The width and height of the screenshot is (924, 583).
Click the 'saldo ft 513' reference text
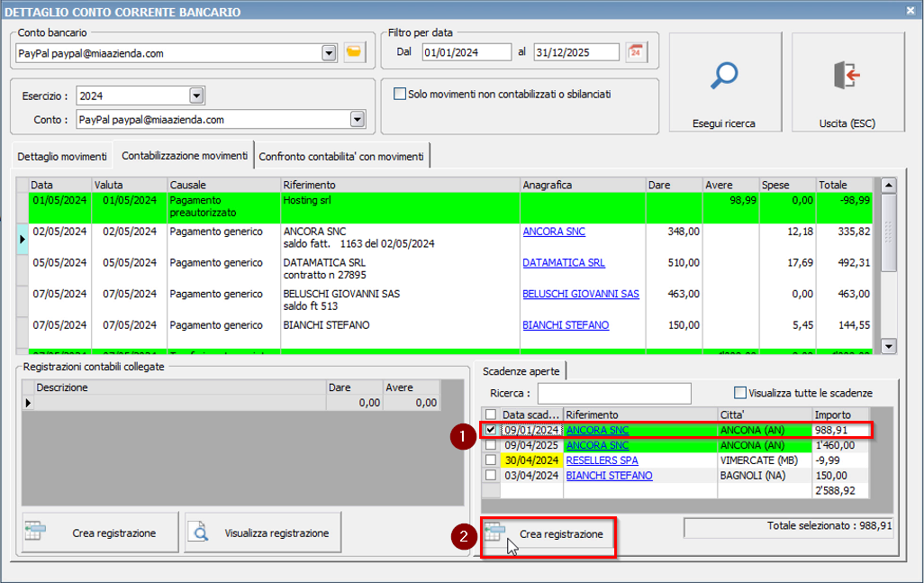pos(311,306)
